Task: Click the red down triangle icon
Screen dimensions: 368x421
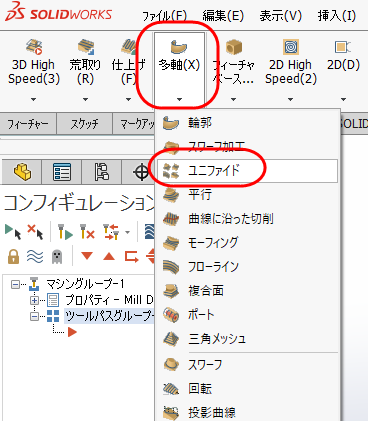Action: pos(87,256)
